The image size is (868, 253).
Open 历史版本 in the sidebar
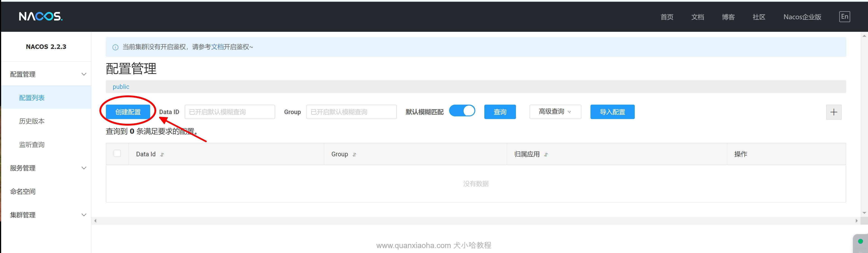pyautogui.click(x=32, y=121)
